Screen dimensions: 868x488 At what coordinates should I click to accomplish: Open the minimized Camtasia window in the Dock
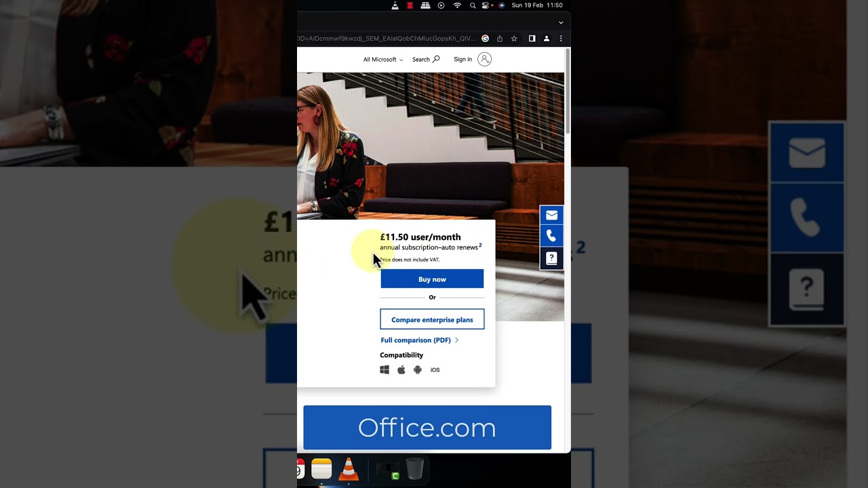[387, 469]
